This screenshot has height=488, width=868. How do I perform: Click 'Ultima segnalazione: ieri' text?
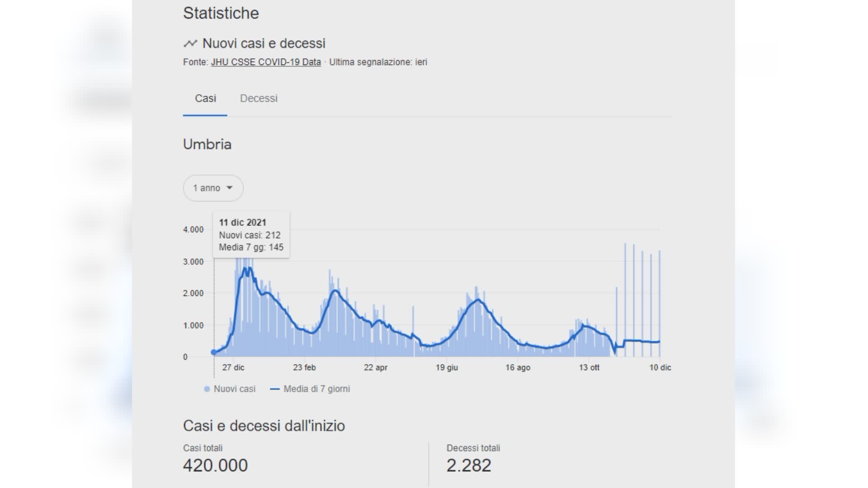[378, 62]
